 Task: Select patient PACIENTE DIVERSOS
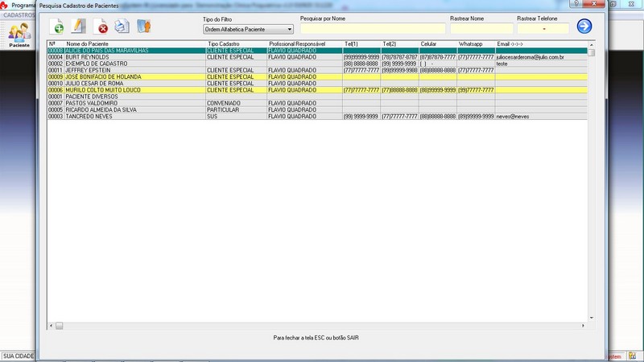click(x=317, y=97)
